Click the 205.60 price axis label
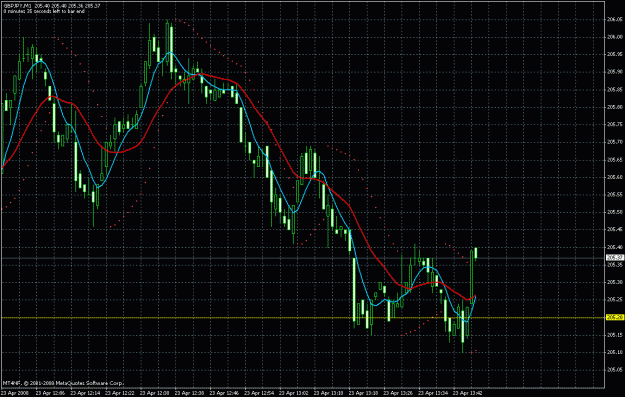 [614, 177]
